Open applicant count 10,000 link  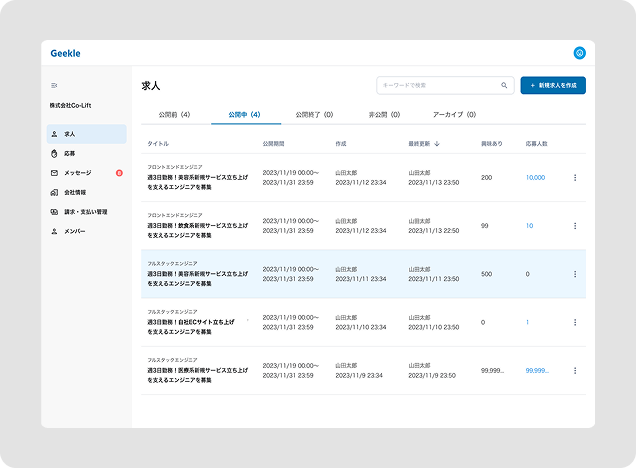point(535,178)
